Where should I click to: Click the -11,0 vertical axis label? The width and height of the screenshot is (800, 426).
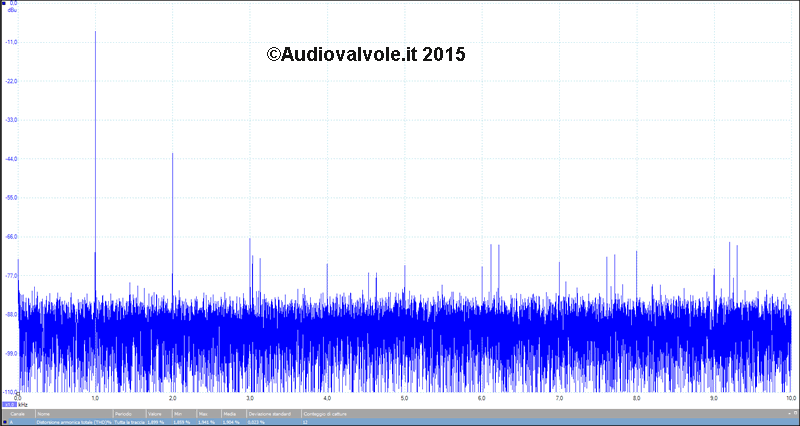point(12,42)
